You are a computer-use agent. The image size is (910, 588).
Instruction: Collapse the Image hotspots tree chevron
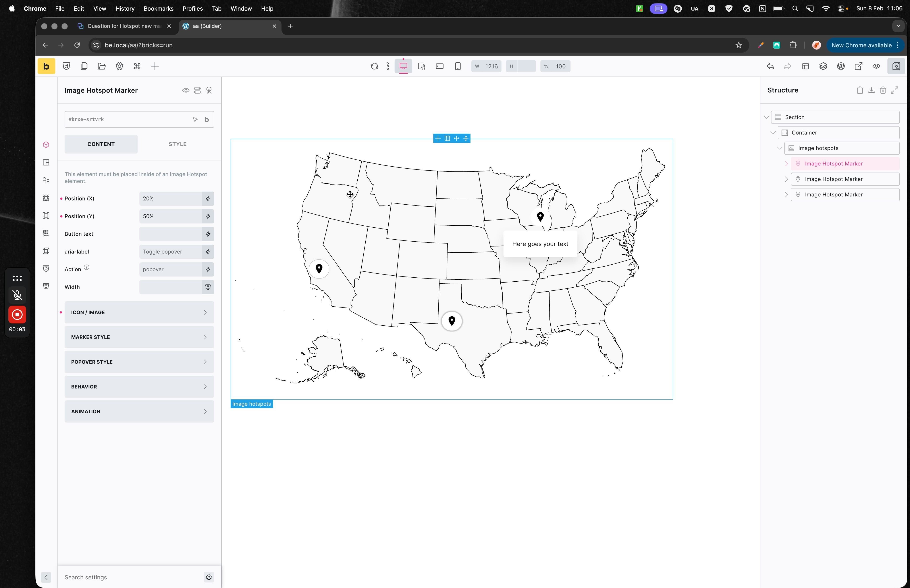pyautogui.click(x=780, y=148)
